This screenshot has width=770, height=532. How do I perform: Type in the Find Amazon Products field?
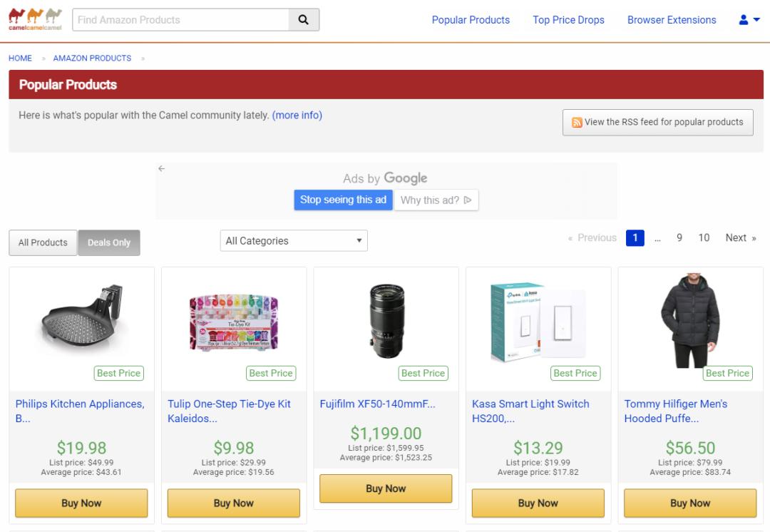[x=181, y=20]
